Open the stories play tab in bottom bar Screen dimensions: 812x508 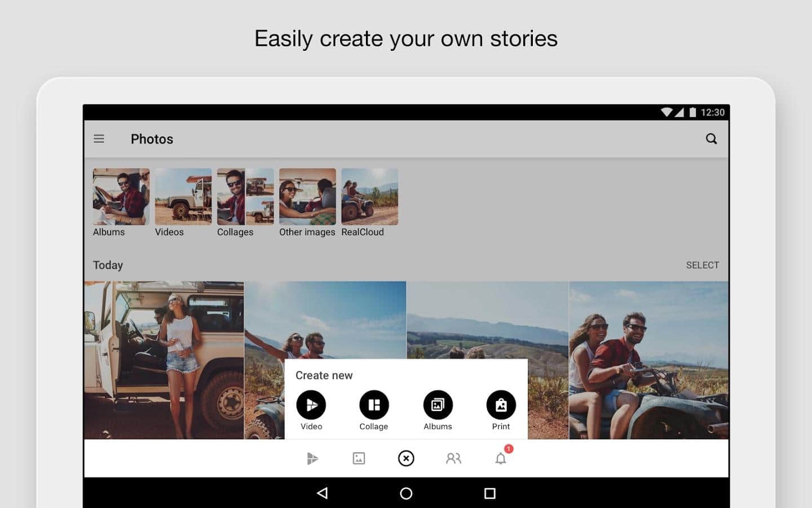[312, 458]
